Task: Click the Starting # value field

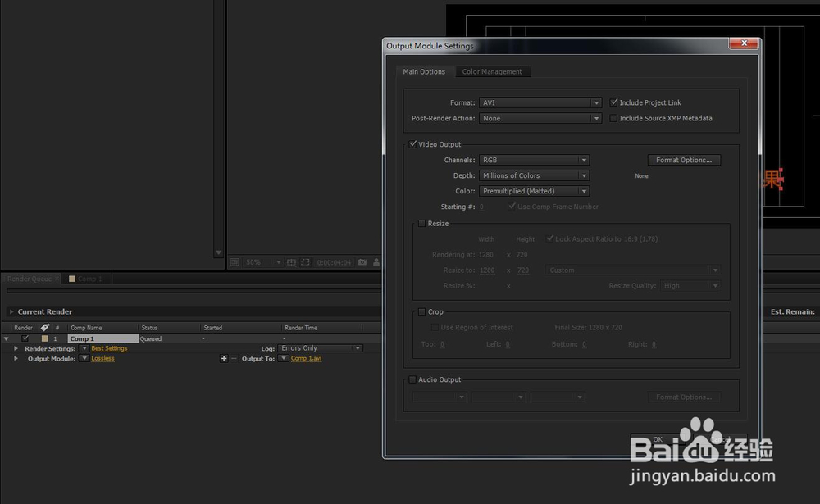Action: (481, 207)
